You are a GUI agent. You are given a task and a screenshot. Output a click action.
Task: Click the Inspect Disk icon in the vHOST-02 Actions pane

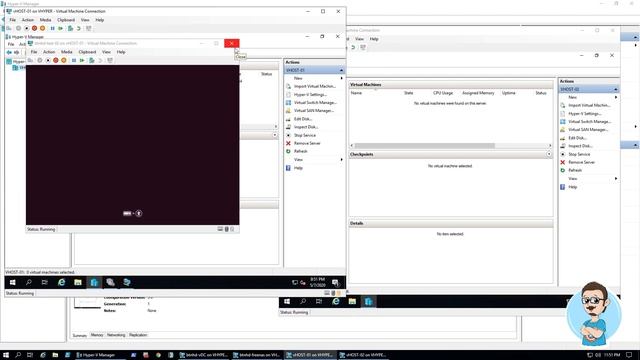point(563,146)
